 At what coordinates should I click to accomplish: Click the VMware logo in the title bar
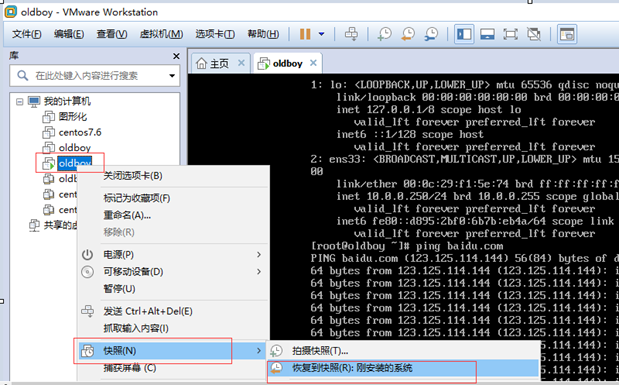pyautogui.click(x=11, y=12)
